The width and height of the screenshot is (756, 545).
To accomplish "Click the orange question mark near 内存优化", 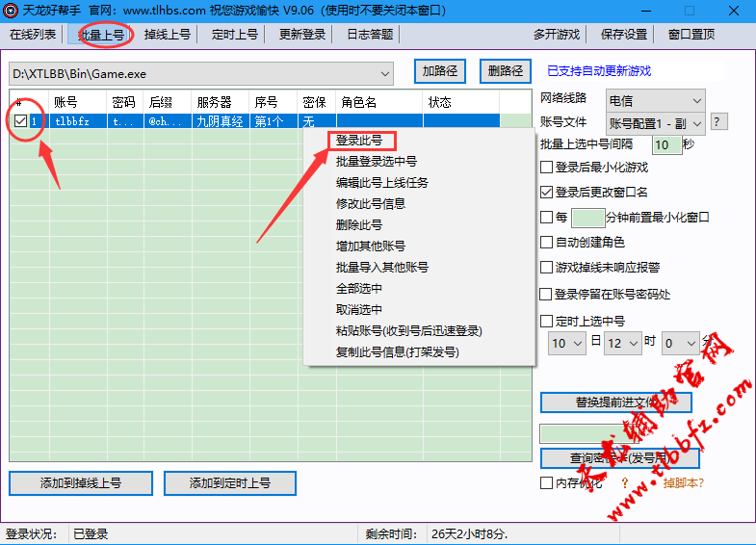I will (x=624, y=482).
